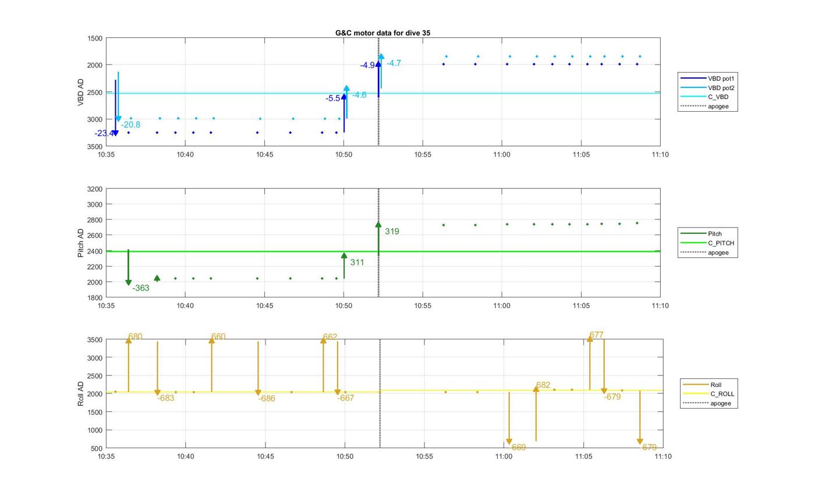Click the '-4.9' VBD data label

coord(367,66)
